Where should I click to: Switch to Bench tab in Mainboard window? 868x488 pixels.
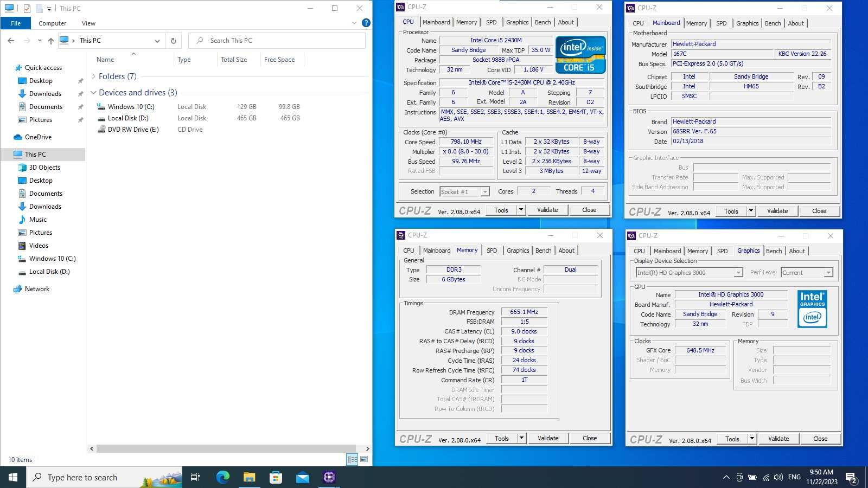773,23
